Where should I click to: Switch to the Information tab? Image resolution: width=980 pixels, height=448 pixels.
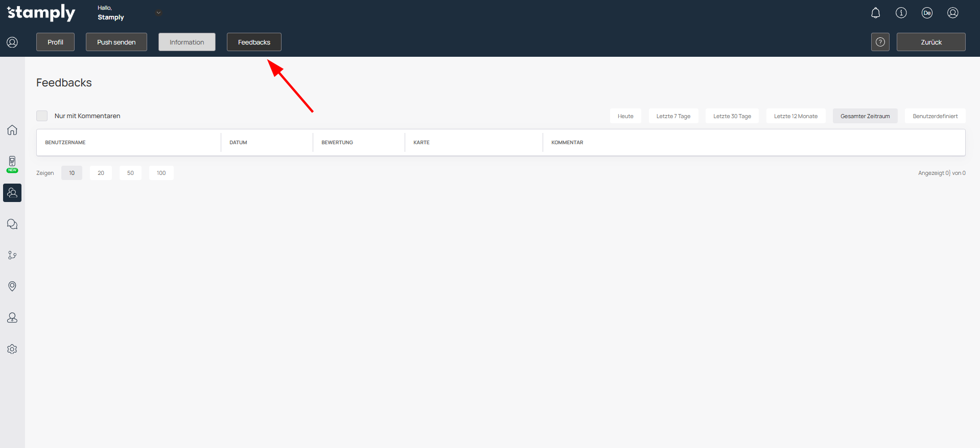point(186,42)
